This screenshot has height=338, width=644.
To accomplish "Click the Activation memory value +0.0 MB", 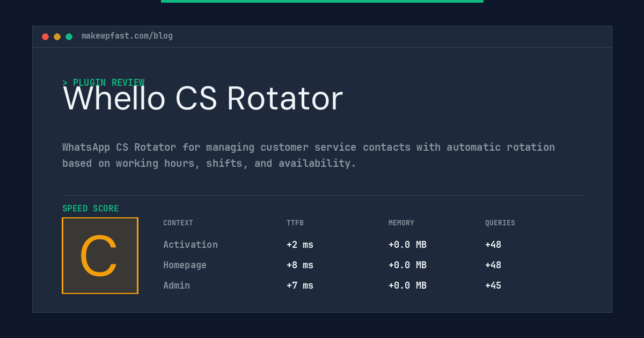I will click(x=407, y=245).
